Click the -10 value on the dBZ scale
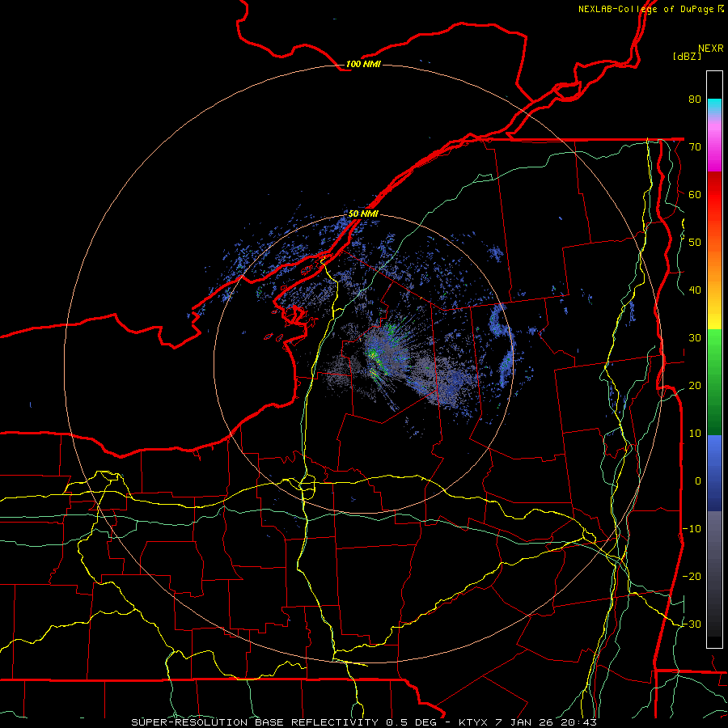728x728 pixels. tap(692, 529)
